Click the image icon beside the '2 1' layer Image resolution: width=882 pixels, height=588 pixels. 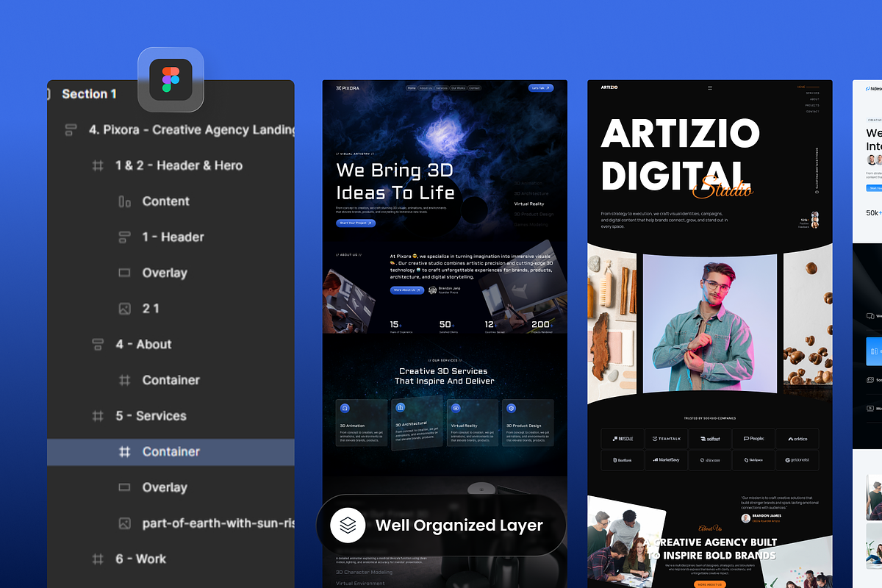pos(125,309)
